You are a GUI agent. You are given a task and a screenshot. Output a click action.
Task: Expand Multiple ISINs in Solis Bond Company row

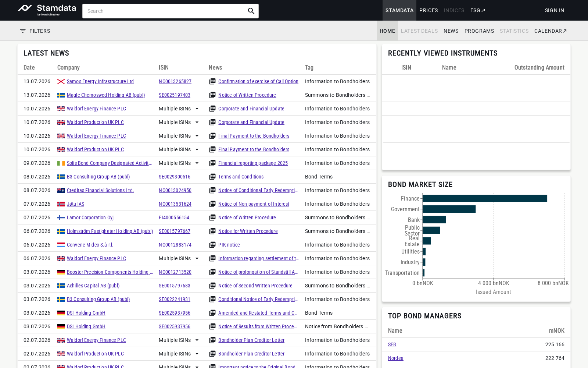coord(197,163)
